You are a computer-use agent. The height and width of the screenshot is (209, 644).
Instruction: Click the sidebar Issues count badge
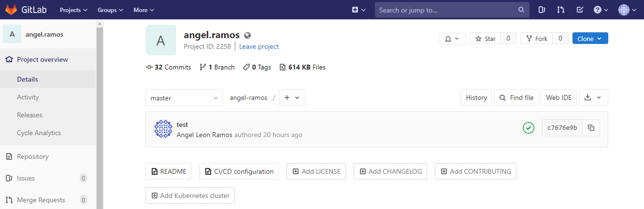tap(84, 178)
